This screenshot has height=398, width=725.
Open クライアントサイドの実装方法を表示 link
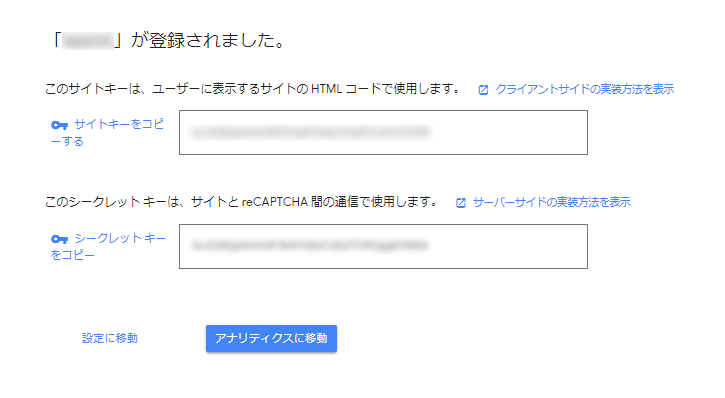pyautogui.click(x=584, y=89)
